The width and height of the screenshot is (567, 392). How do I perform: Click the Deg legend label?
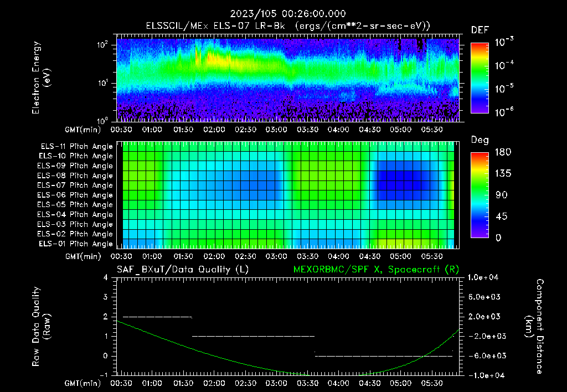coord(480,140)
